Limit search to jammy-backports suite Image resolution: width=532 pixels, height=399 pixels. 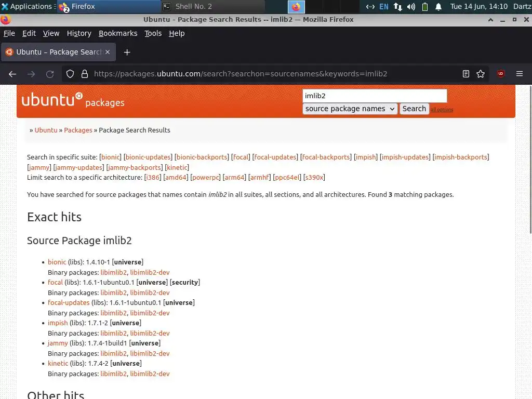[x=135, y=168]
